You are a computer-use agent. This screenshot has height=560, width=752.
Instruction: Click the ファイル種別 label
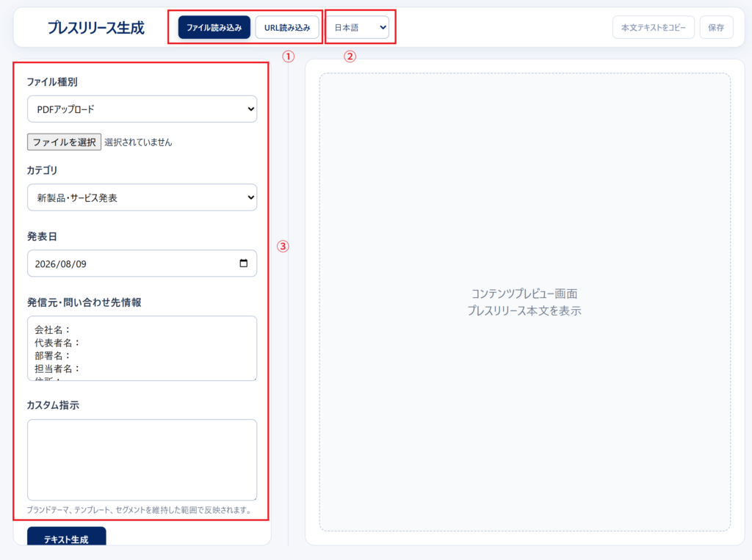(x=52, y=82)
